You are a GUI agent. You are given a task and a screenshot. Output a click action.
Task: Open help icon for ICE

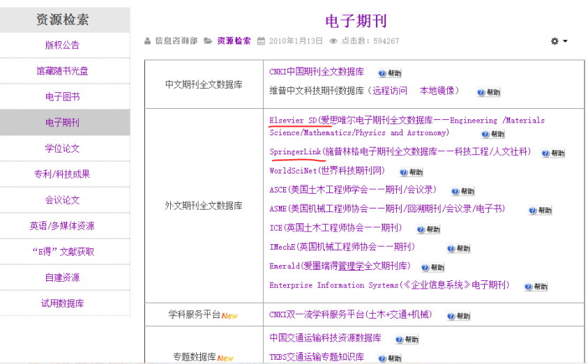428,229
